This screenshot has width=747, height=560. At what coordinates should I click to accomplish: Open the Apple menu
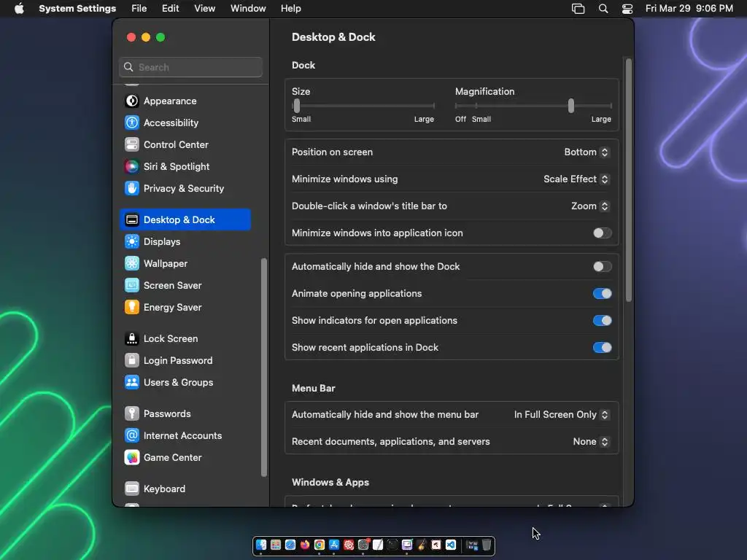point(19,9)
